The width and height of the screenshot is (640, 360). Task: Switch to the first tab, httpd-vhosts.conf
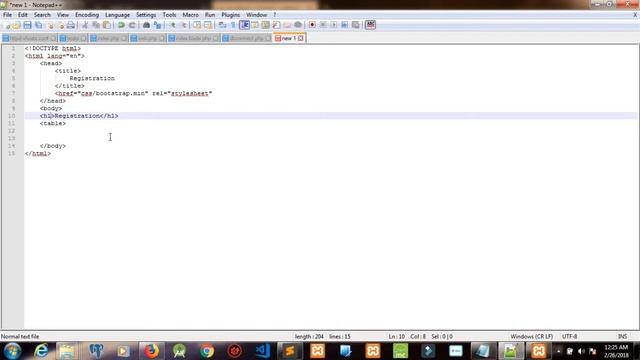tap(28, 38)
